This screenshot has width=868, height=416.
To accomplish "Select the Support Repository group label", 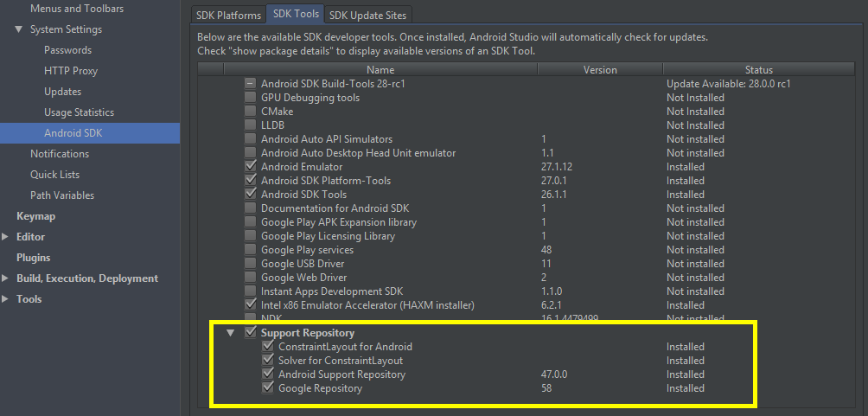I will [x=308, y=333].
